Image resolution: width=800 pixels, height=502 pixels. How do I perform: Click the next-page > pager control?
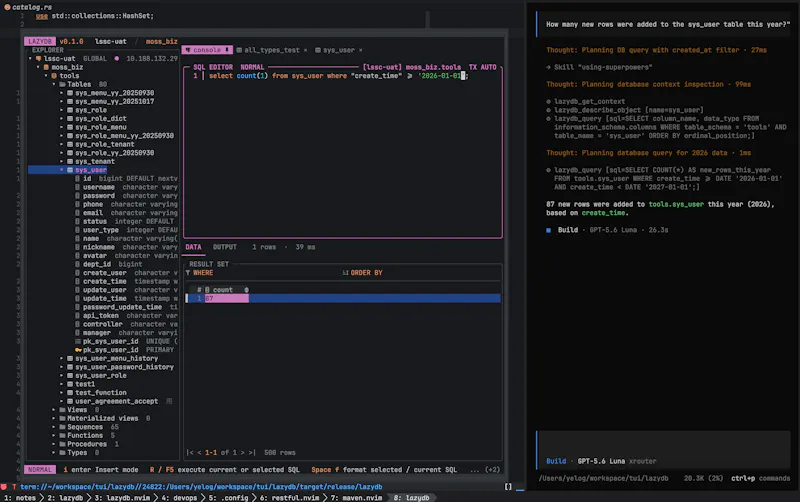pos(242,453)
